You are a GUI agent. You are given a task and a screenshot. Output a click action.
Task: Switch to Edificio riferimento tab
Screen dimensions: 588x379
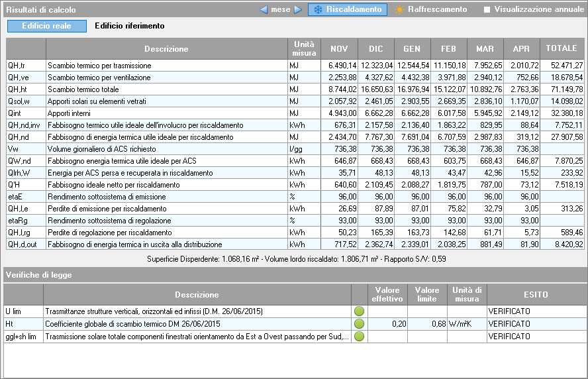click(x=130, y=26)
